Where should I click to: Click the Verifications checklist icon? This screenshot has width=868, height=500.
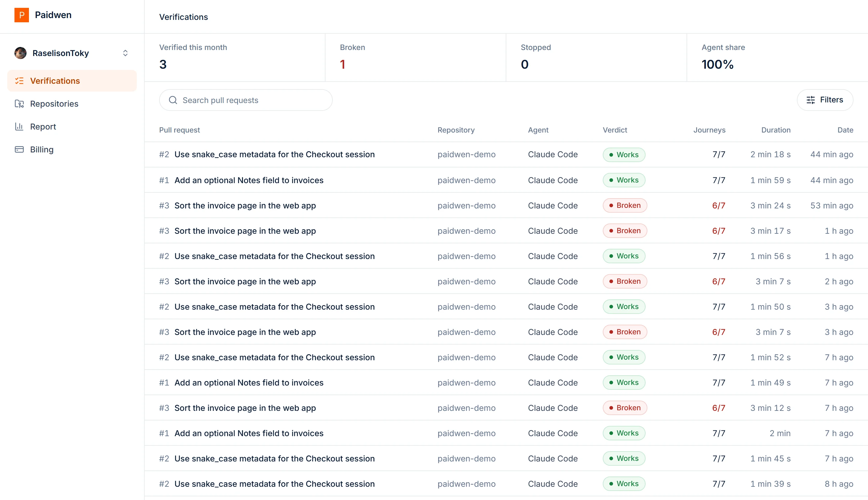click(x=19, y=81)
